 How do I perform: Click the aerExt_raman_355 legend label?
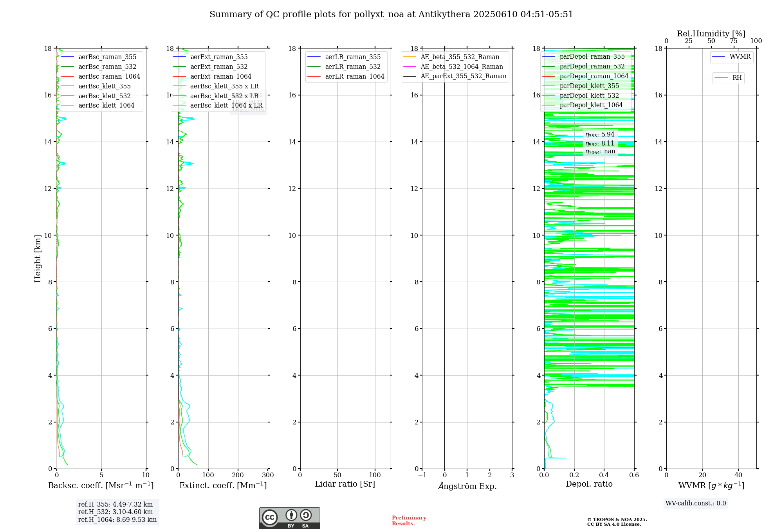219,57
